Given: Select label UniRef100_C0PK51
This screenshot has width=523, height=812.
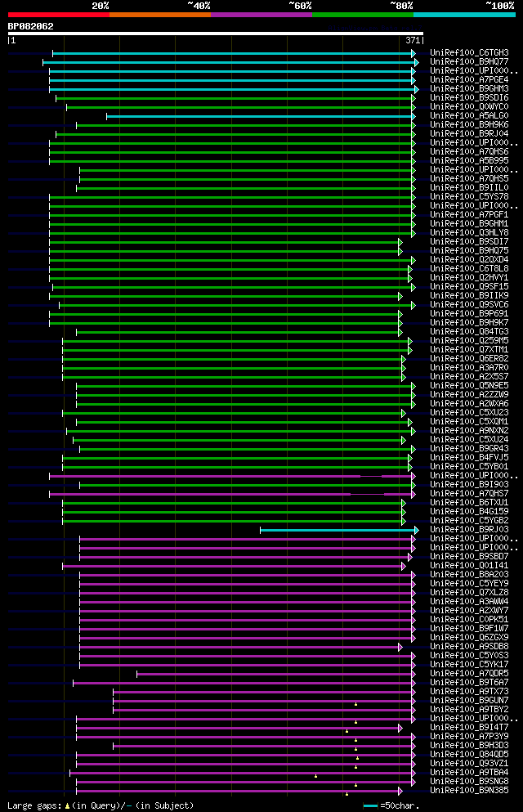Looking at the screenshot, I should click(469, 619).
